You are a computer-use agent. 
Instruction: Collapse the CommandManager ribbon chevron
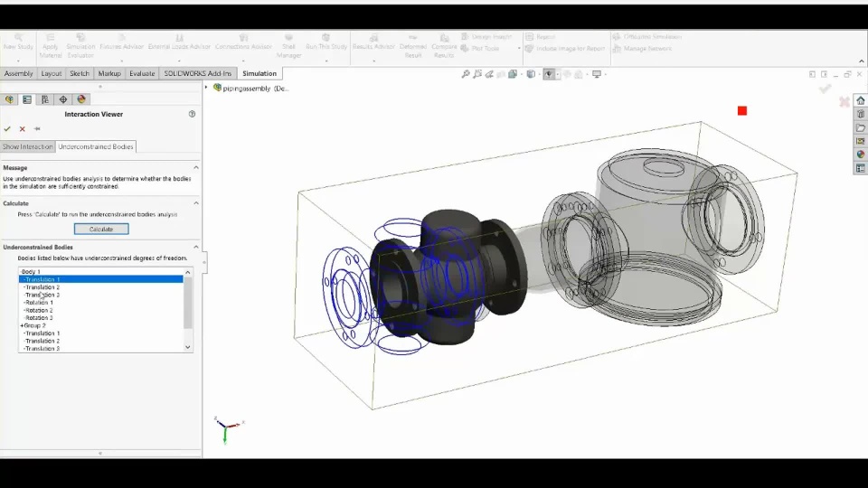(862, 61)
